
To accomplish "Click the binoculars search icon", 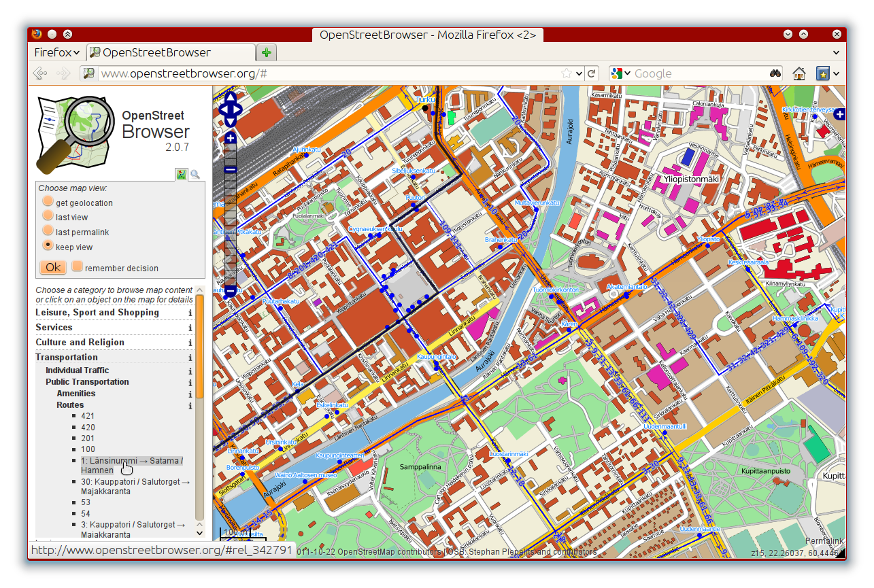I will 775,73.
